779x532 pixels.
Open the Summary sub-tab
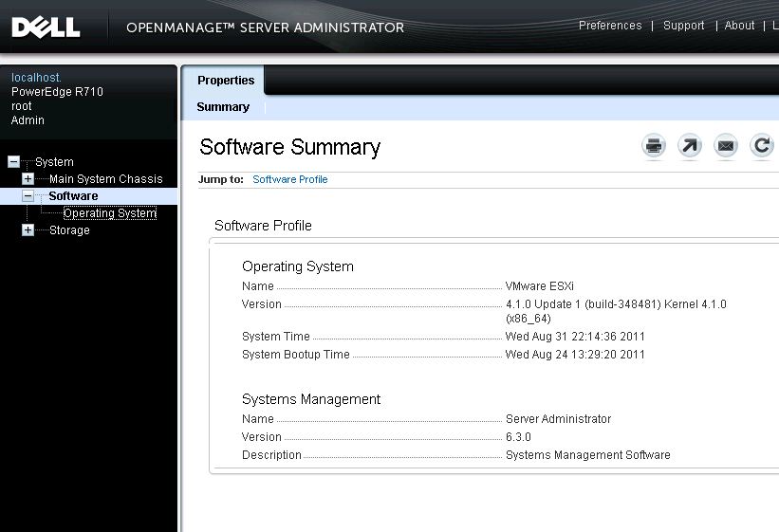(x=223, y=107)
